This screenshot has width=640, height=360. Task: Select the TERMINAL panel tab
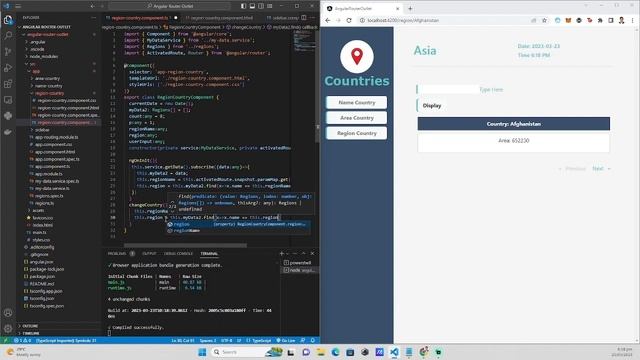pyautogui.click(x=209, y=253)
